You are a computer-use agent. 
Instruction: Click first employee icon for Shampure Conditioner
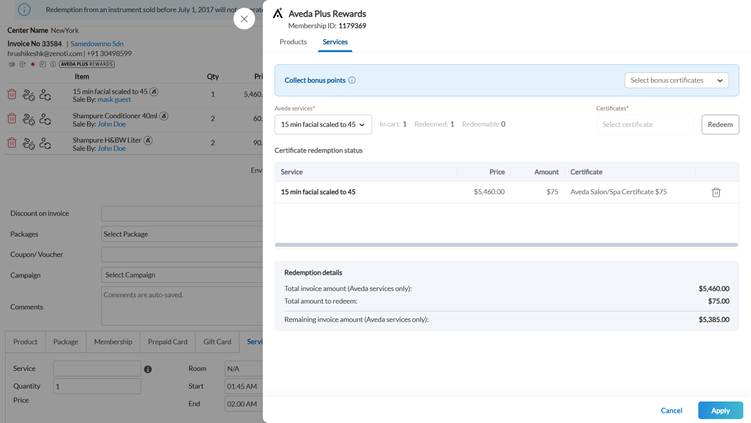click(29, 119)
